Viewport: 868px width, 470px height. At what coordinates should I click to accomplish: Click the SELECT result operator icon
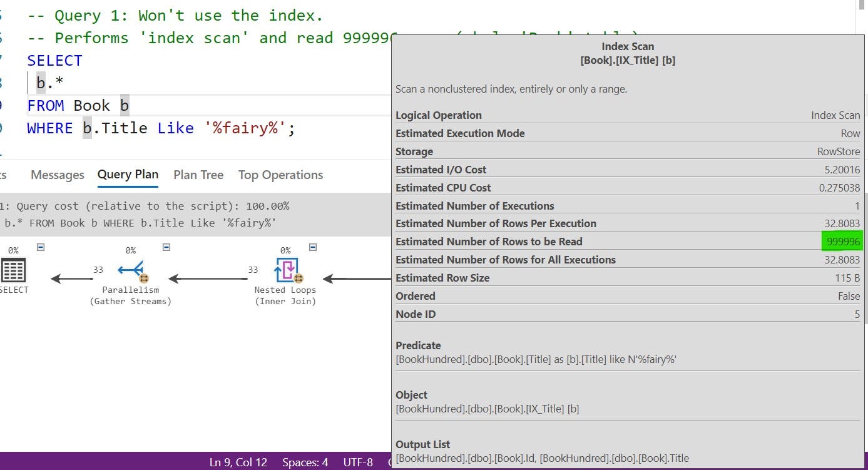[x=13, y=270]
